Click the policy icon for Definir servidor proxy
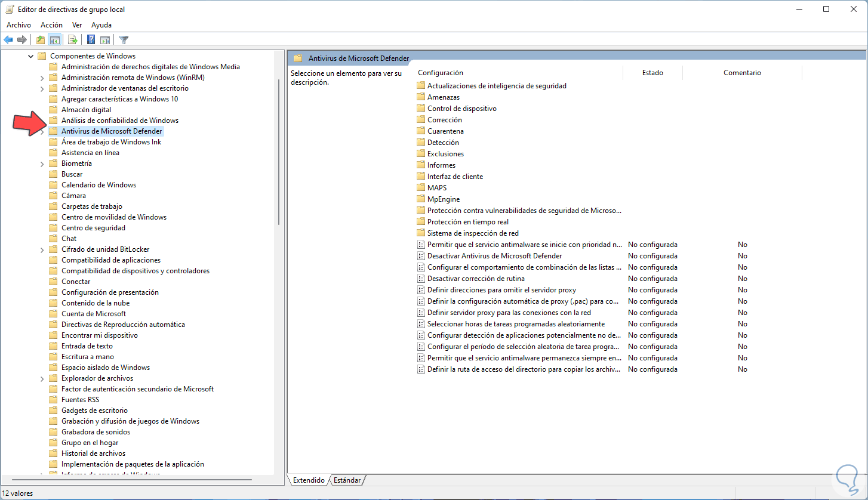 (421, 313)
